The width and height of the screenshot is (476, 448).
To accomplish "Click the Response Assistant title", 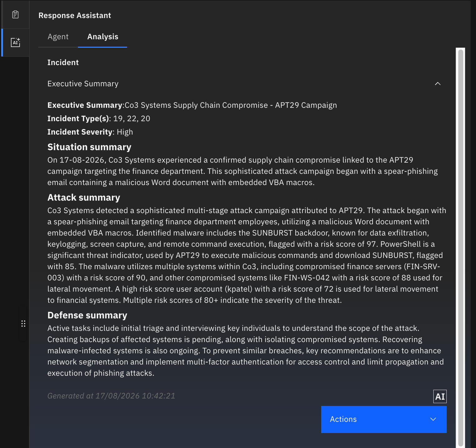I will pyautogui.click(x=75, y=16).
